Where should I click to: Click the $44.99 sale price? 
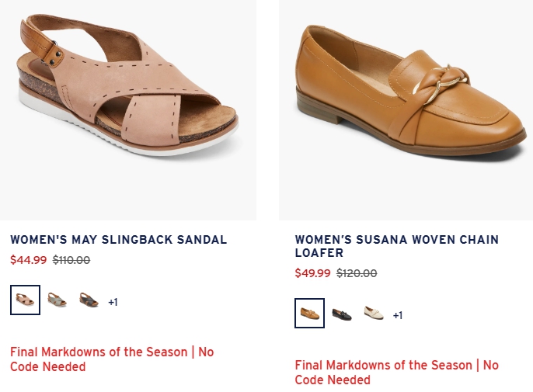point(28,260)
